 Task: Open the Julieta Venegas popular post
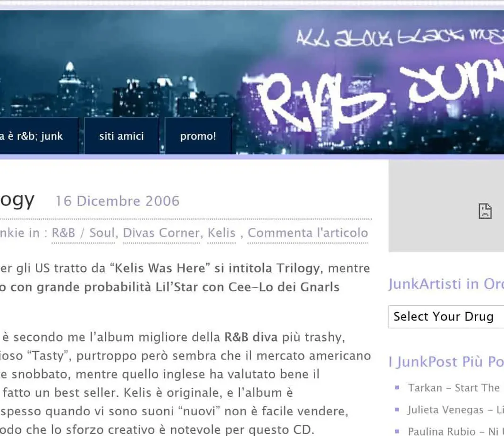click(455, 410)
